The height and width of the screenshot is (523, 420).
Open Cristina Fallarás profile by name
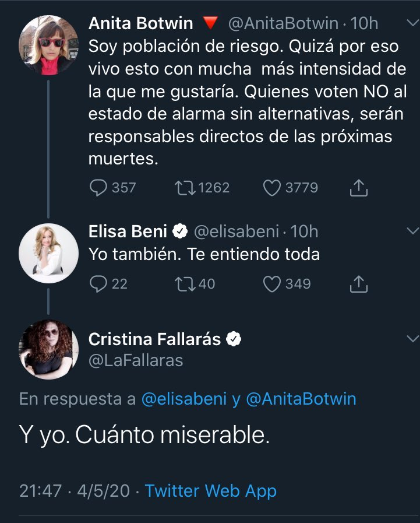coord(155,339)
